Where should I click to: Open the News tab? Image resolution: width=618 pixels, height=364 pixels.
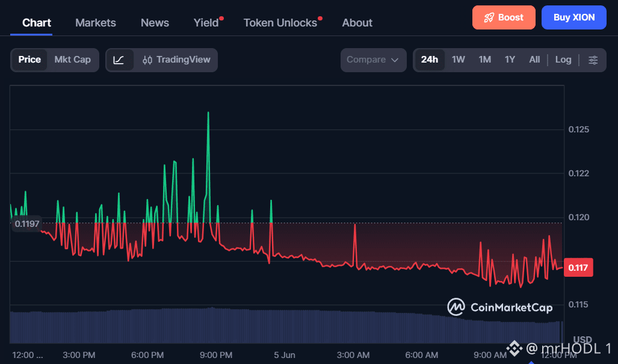click(x=155, y=23)
